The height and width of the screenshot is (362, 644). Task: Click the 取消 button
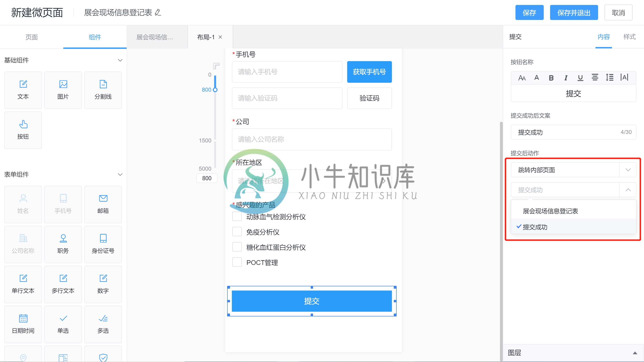tap(618, 12)
